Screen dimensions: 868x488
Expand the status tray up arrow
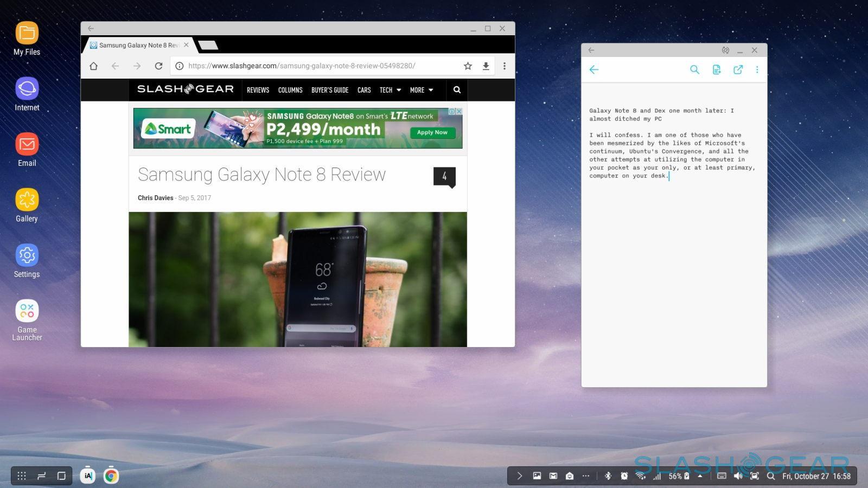pos(700,476)
